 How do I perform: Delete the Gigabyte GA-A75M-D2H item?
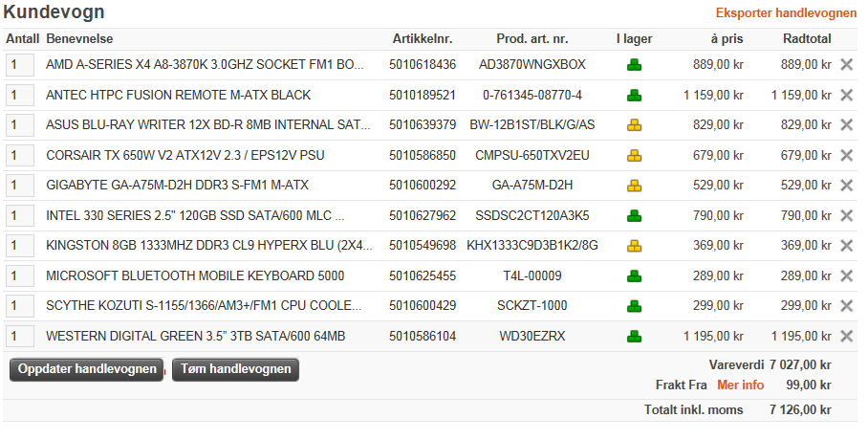click(846, 186)
